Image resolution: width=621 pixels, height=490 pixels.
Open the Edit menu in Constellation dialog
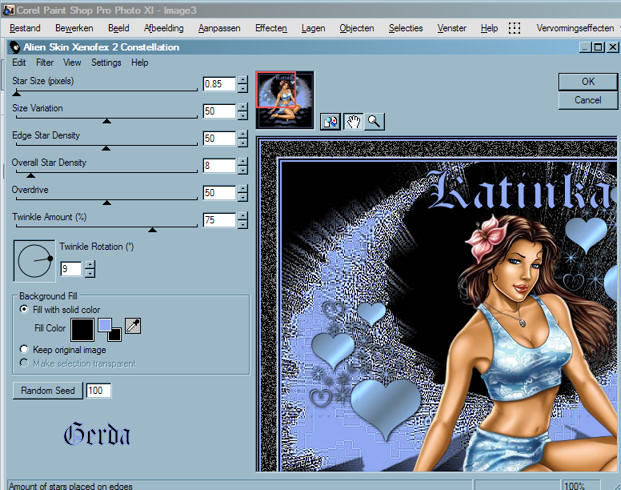19,63
